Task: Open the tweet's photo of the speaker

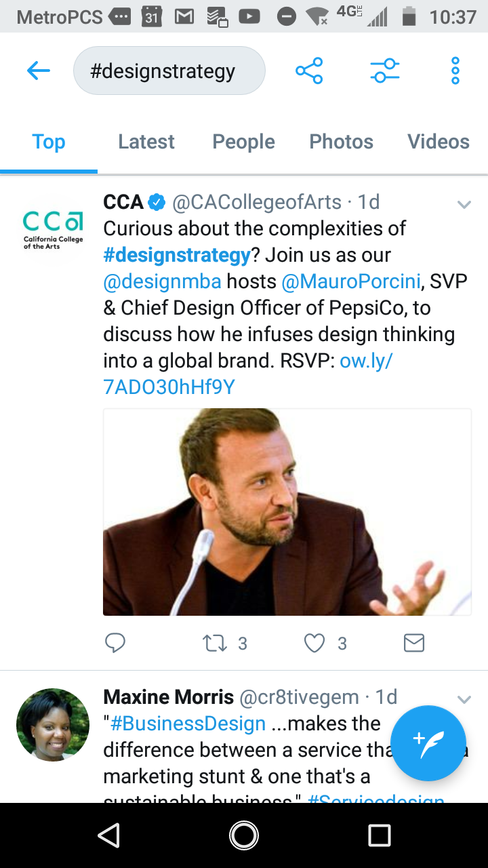Action: (x=287, y=512)
